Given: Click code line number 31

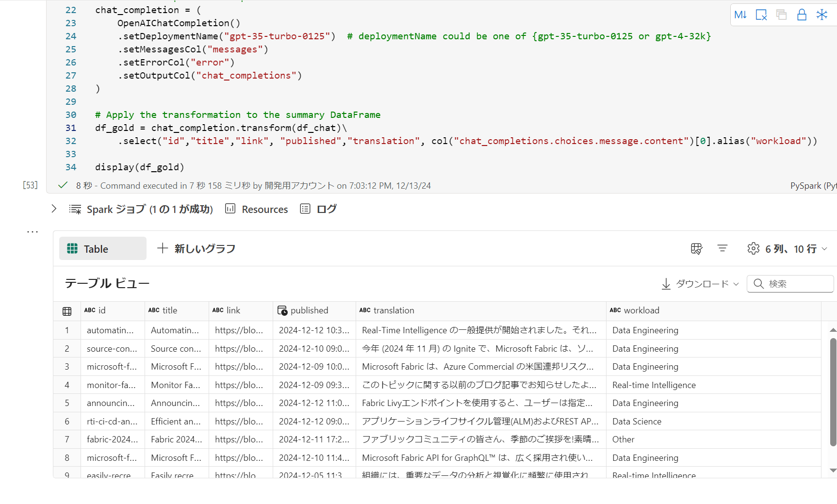Looking at the screenshot, I should [71, 128].
